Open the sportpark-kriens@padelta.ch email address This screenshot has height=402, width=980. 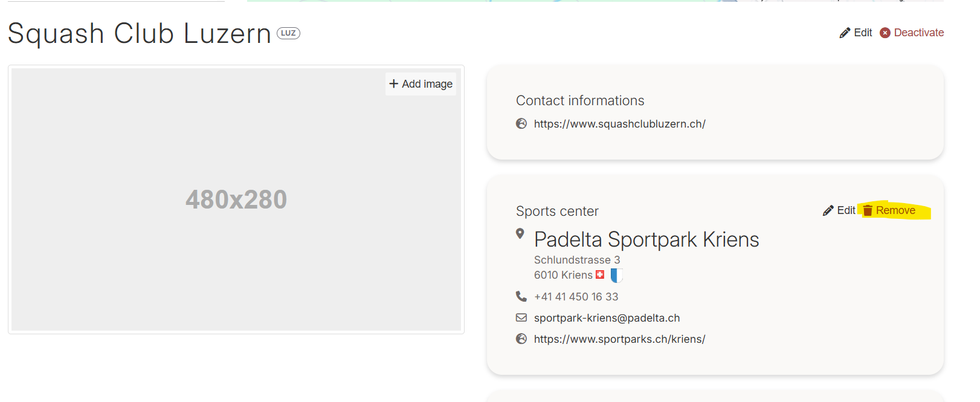tap(607, 318)
